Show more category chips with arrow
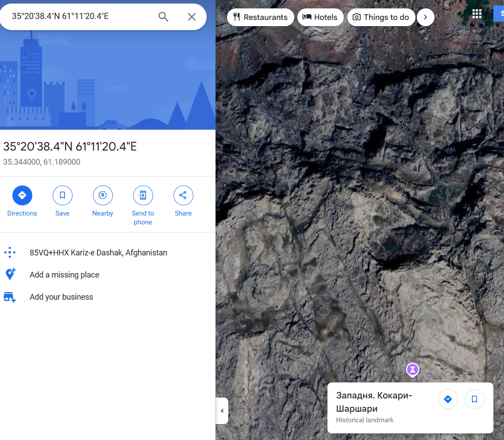 pyautogui.click(x=426, y=17)
